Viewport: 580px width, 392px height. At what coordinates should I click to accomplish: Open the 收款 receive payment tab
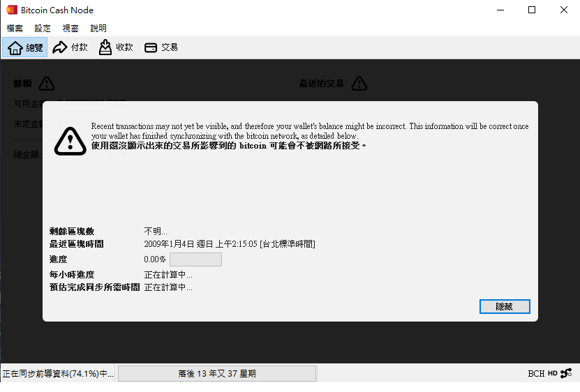tap(116, 47)
